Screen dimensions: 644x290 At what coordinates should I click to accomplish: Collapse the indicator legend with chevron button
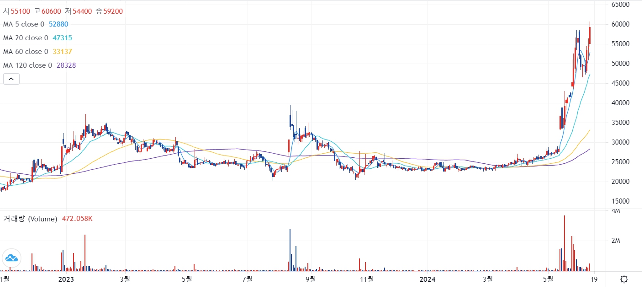point(11,79)
